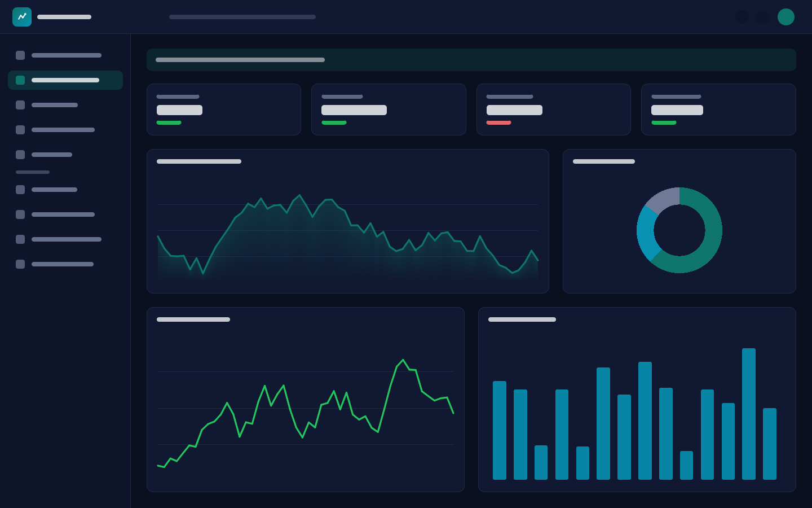This screenshot has height=508, width=812.
Task: Click the last bar in the bar chart
Action: coord(770,444)
